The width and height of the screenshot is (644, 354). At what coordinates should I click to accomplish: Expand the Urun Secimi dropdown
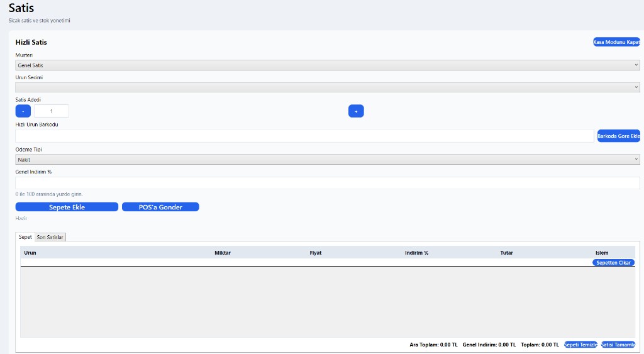[x=327, y=88]
